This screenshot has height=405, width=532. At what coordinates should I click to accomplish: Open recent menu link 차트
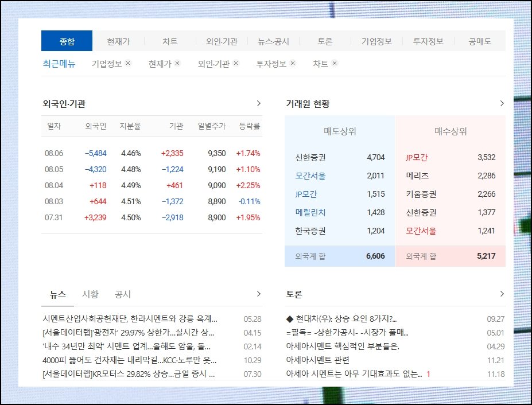320,64
